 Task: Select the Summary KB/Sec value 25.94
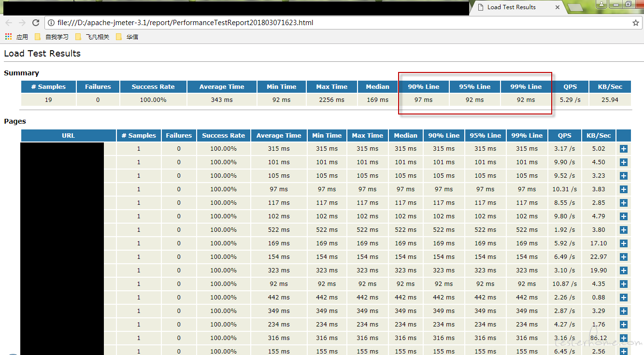(x=610, y=100)
